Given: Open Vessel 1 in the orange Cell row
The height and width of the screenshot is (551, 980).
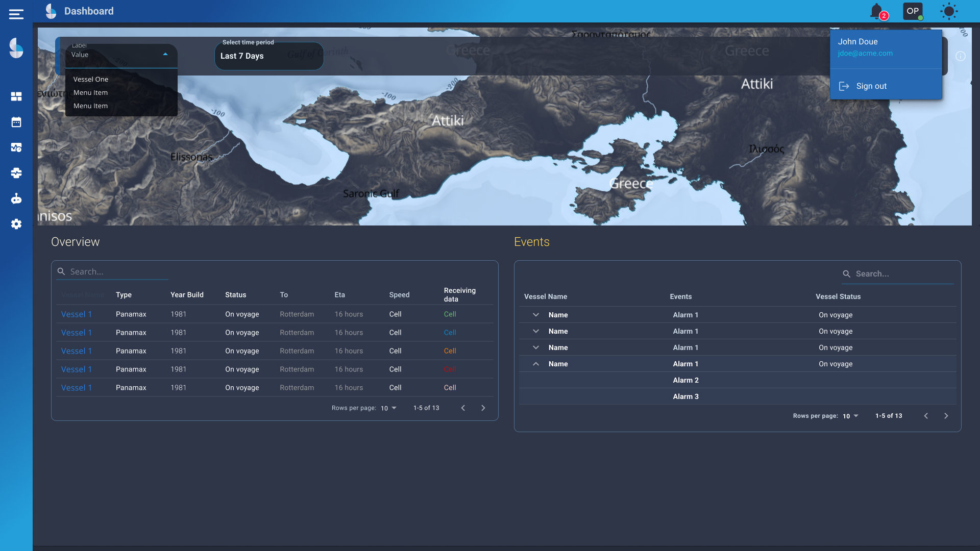Looking at the screenshot, I should (77, 351).
